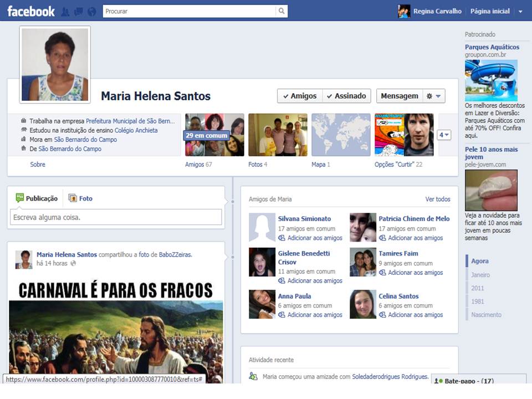
Task: Click water slide ad image
Action: (x=492, y=80)
